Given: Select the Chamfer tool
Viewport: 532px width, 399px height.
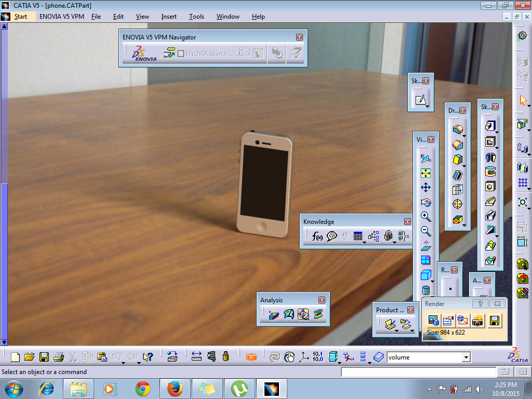Looking at the screenshot, I should [458, 145].
